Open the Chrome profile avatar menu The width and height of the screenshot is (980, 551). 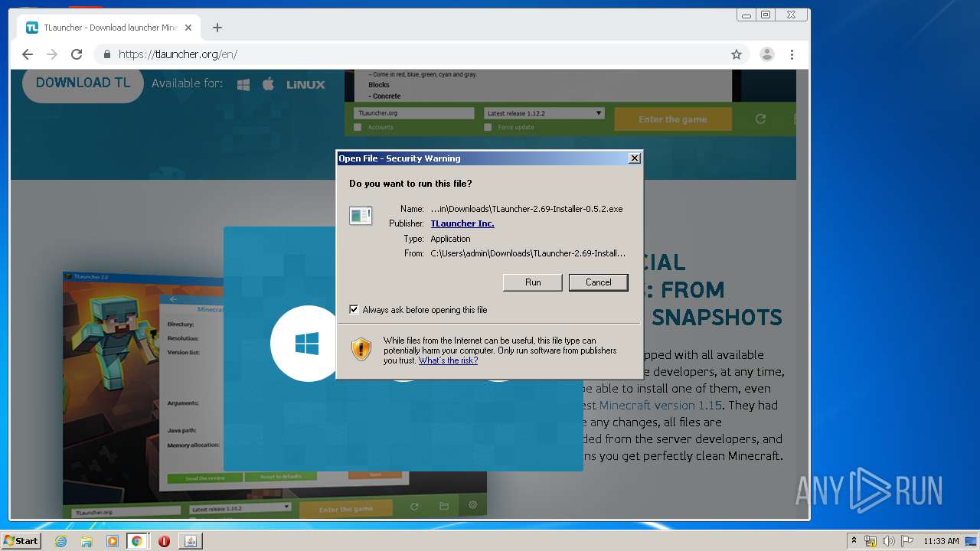[x=766, y=54]
